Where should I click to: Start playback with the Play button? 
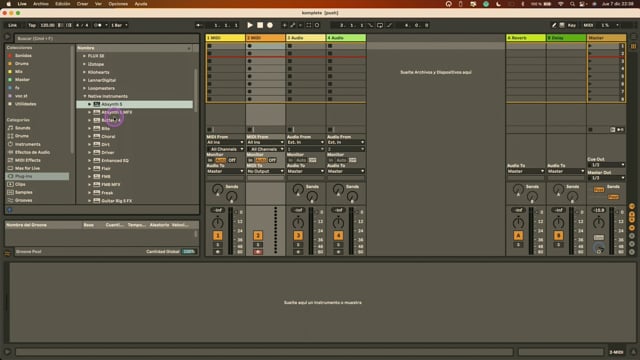click(x=250, y=25)
